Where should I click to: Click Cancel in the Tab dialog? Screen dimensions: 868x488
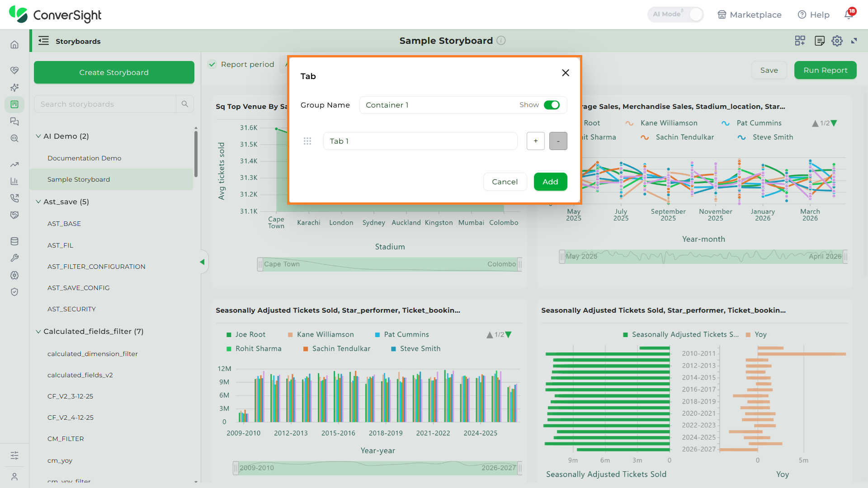pos(505,182)
